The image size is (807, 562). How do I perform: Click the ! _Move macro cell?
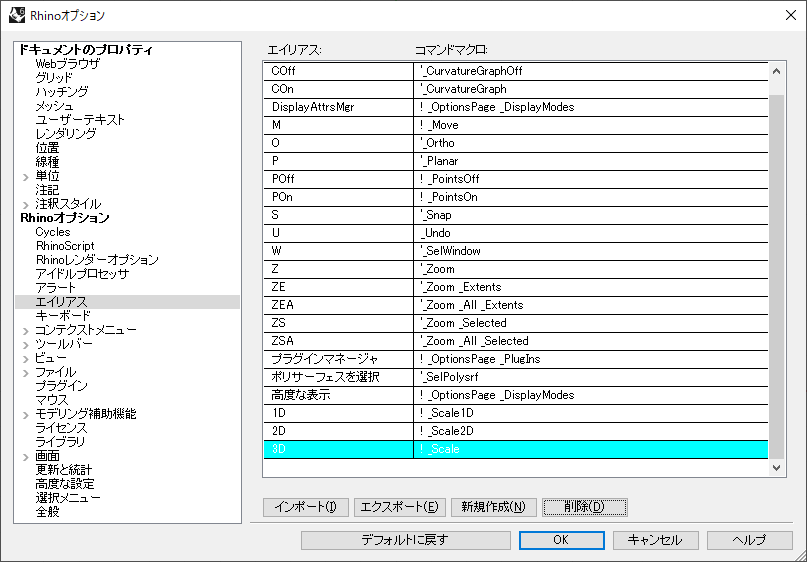591,125
